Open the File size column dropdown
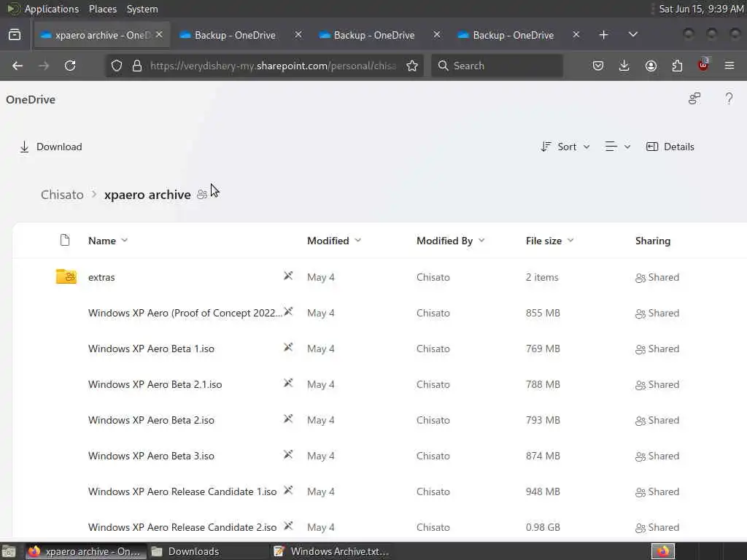 point(549,241)
